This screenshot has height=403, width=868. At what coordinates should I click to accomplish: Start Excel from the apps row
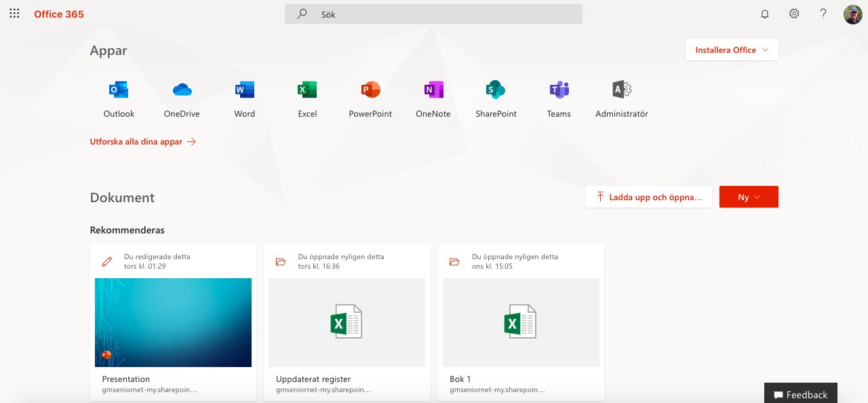[x=307, y=89]
